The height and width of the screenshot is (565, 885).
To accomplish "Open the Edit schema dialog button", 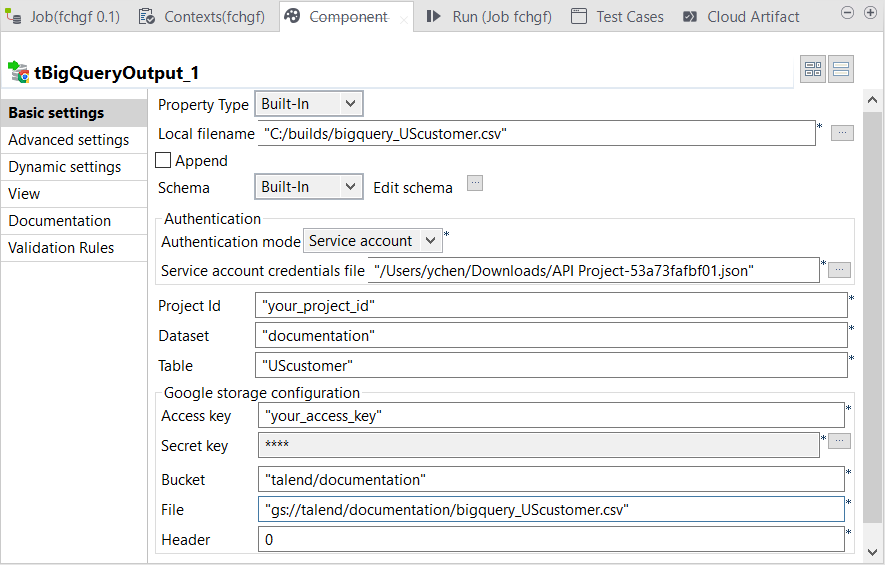I will (x=475, y=183).
